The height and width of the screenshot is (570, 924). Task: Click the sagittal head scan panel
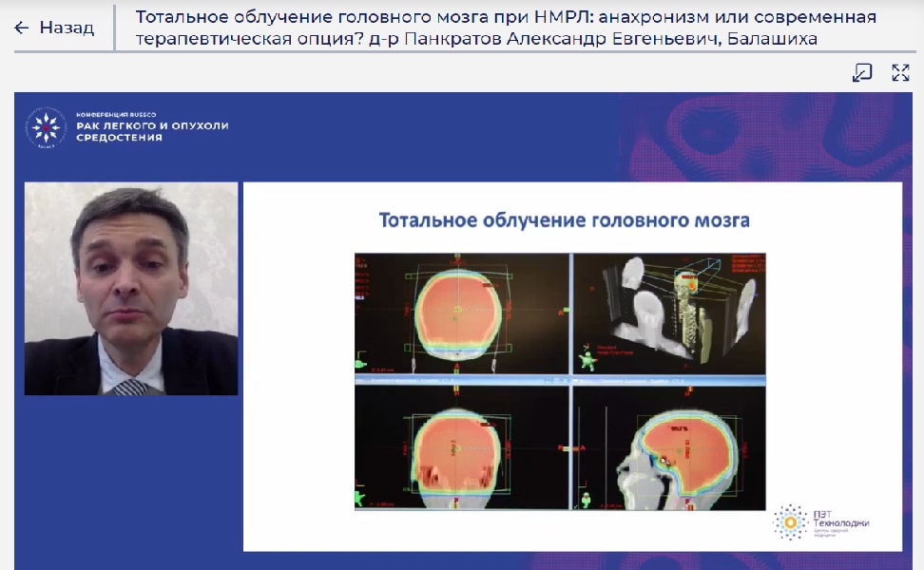pyautogui.click(x=668, y=448)
